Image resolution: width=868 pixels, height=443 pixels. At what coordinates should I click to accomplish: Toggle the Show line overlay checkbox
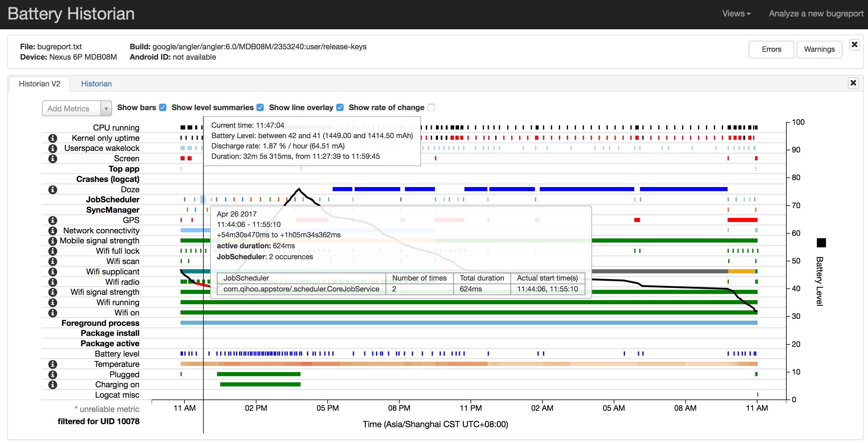(x=340, y=108)
